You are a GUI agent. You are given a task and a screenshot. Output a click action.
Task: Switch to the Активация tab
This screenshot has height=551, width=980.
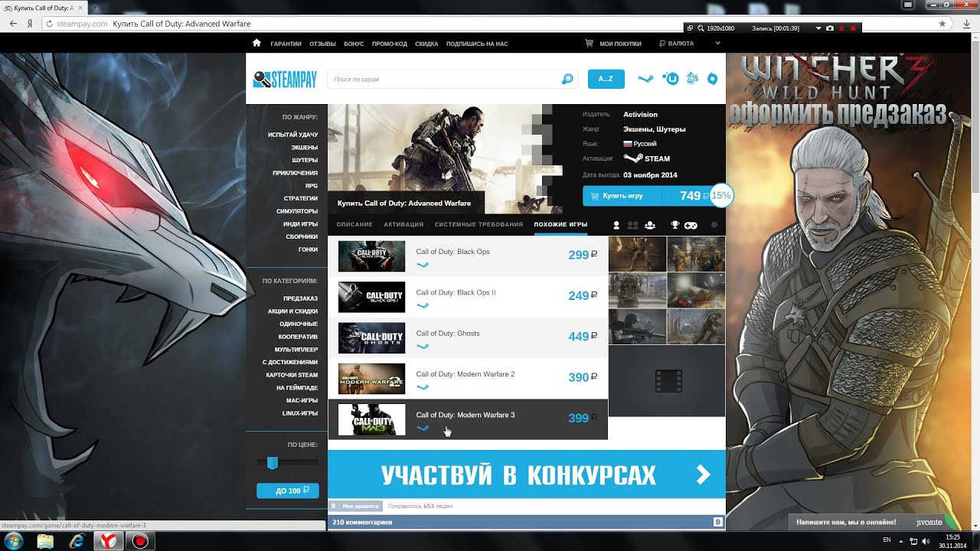(403, 224)
